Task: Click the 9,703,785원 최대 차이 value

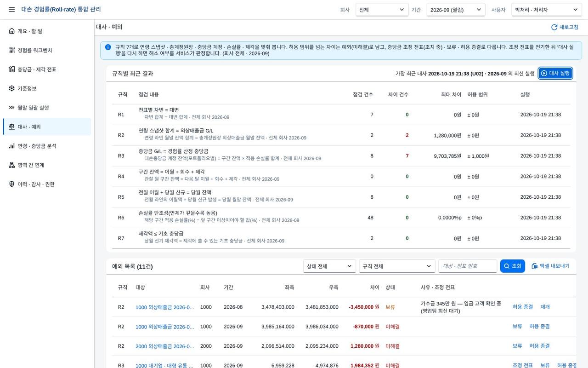Action: [x=447, y=156]
